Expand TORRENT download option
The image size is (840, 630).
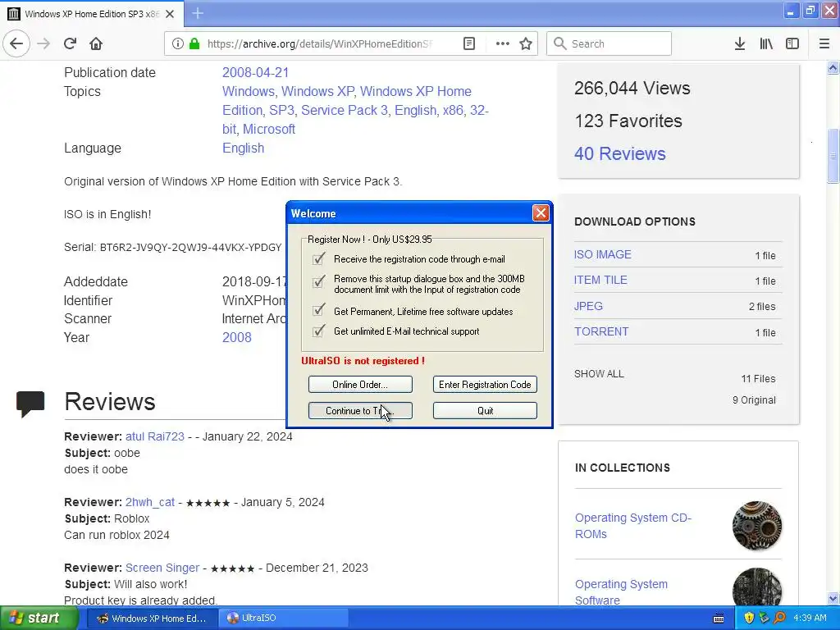click(601, 331)
